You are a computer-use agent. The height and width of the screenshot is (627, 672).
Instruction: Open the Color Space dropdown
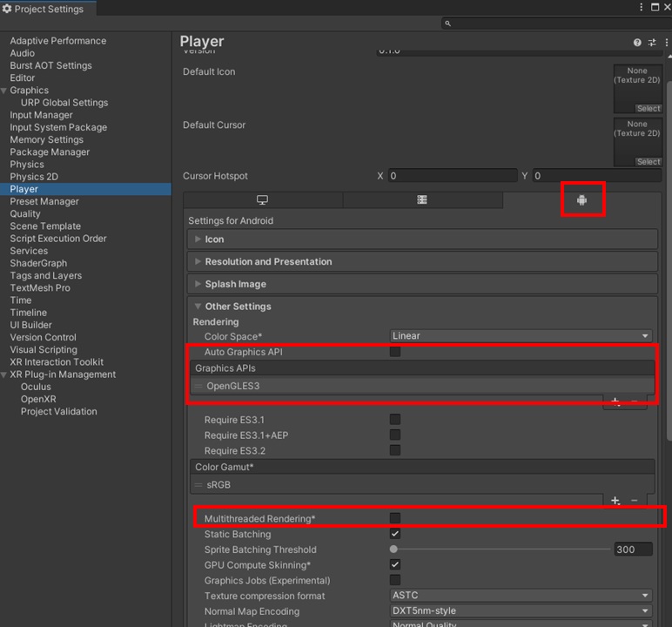521,336
